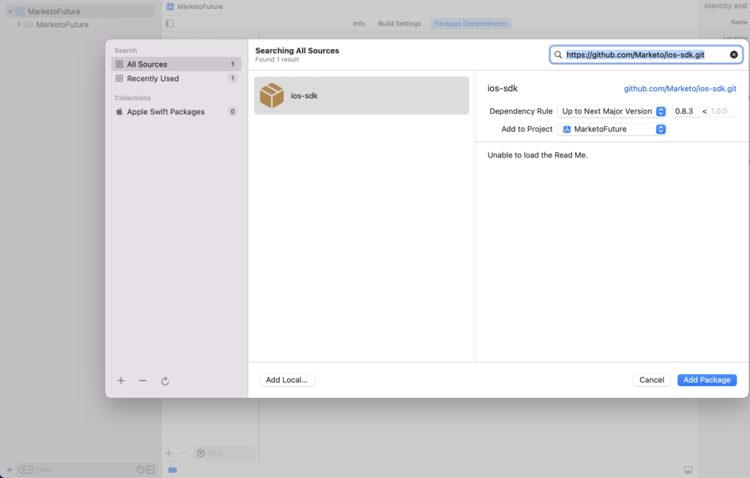
Task: Click the Add Package button
Action: coord(706,380)
